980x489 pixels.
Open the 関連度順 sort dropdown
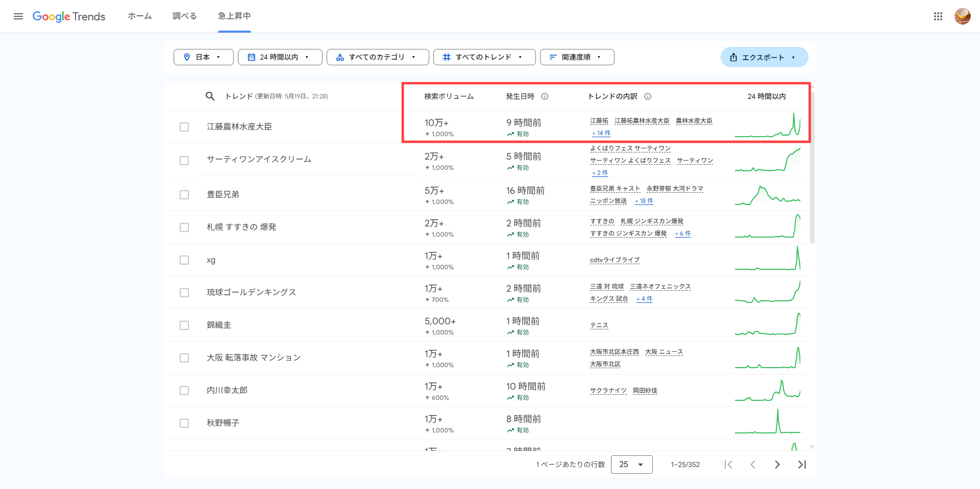click(x=577, y=57)
